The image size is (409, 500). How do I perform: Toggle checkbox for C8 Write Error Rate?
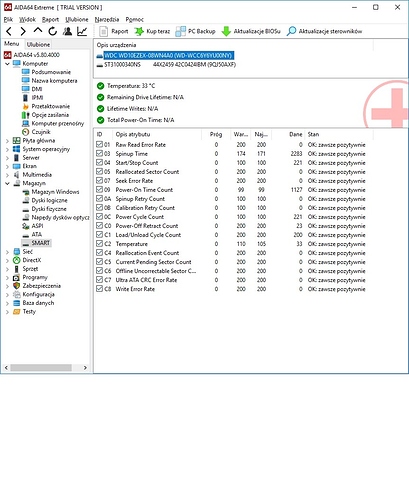(99, 288)
